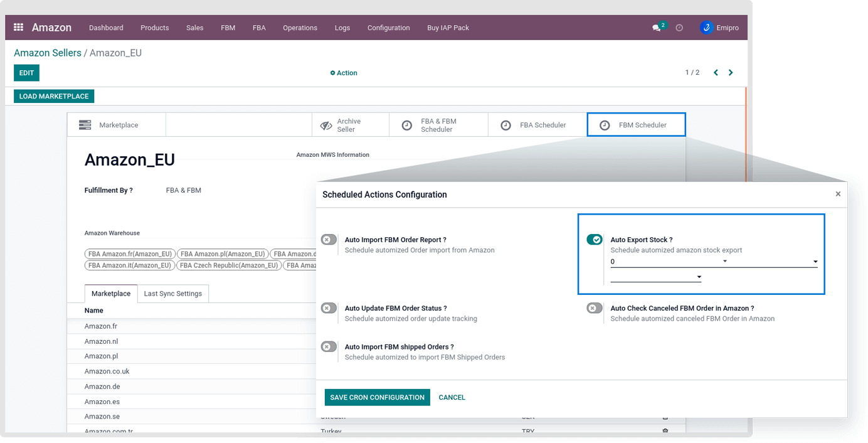Disable the Auto Export Stock toggle
868x443 pixels.
pyautogui.click(x=594, y=240)
